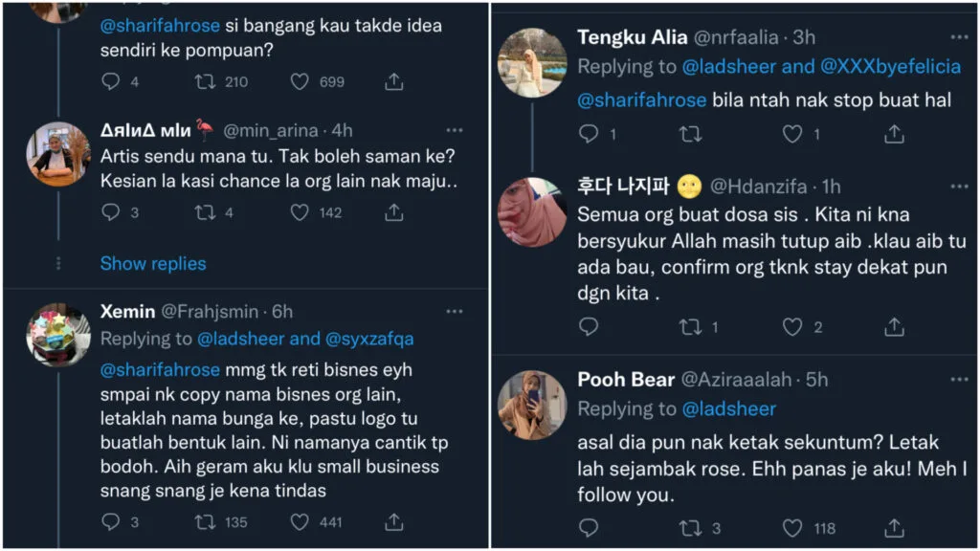Open Tengku Alia's profile avatar
The image size is (980, 551).
[x=532, y=62]
